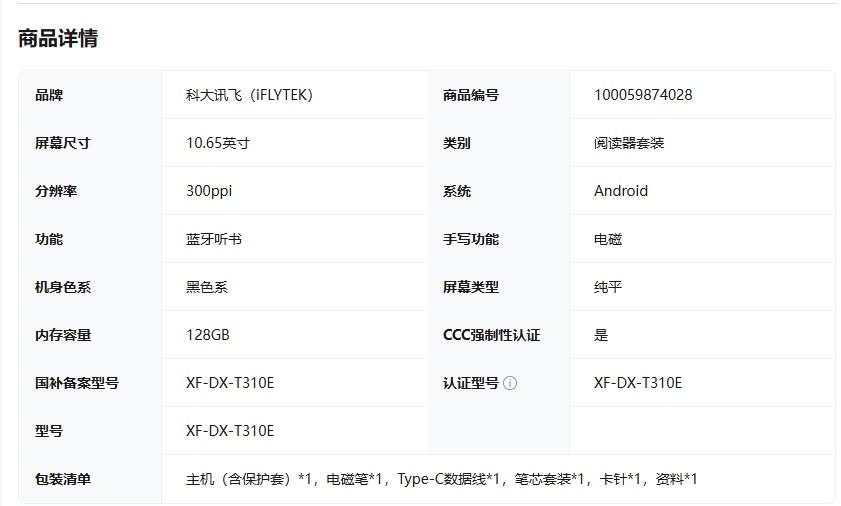Screen dimensions: 841x506
Task: Click the 认证型号 label text
Action: (x=470, y=383)
